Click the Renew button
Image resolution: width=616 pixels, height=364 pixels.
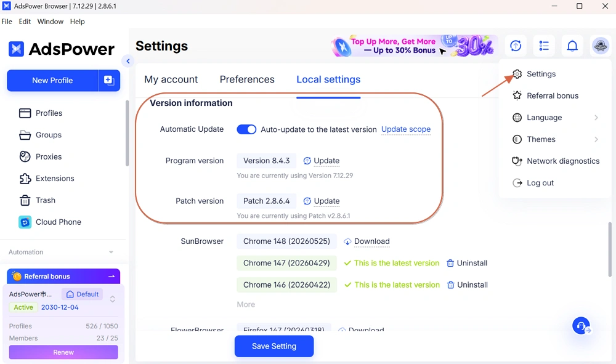coord(63,352)
